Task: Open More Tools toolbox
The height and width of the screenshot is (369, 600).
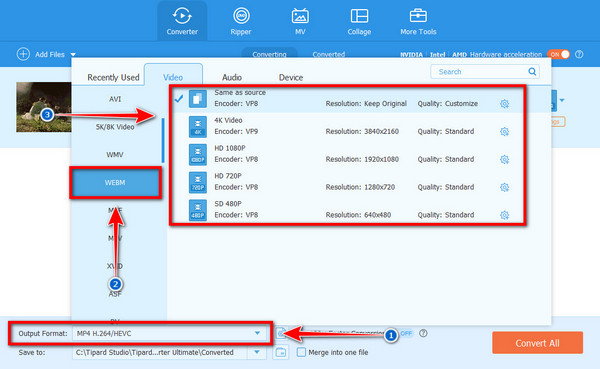Action: click(418, 21)
